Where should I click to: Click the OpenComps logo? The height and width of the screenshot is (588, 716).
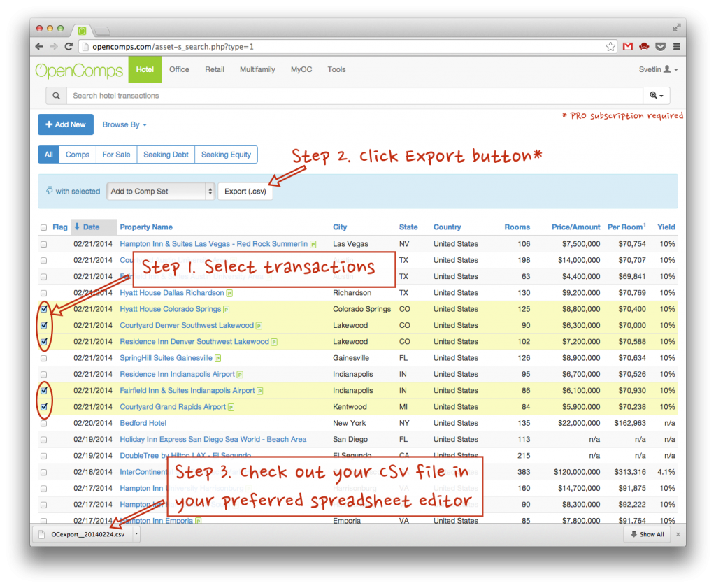point(79,71)
